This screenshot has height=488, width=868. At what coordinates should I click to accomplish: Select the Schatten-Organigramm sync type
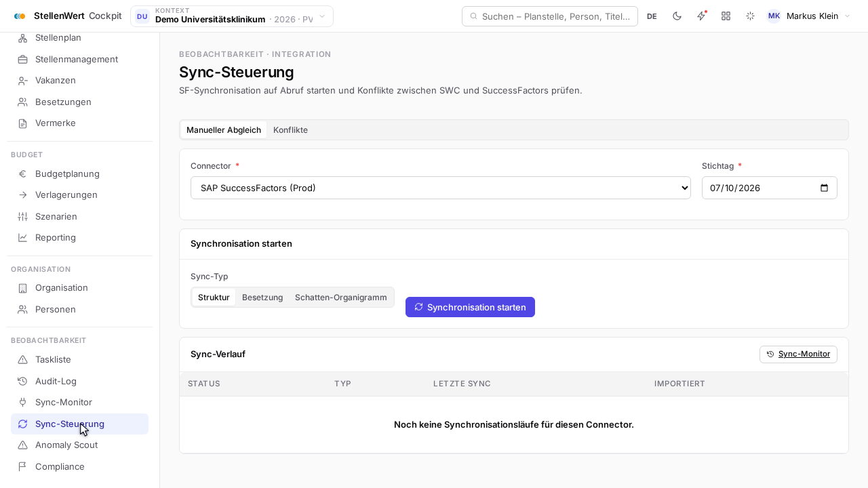[341, 298]
